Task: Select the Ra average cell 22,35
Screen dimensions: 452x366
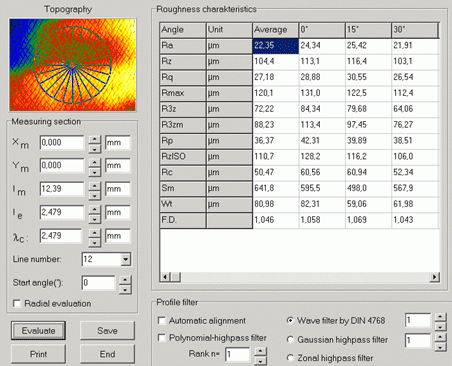Action: (x=275, y=46)
